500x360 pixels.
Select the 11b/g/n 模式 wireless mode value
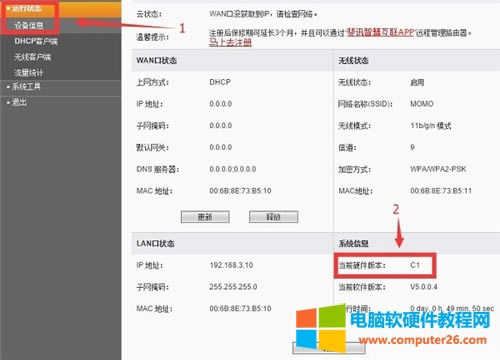coord(431,126)
